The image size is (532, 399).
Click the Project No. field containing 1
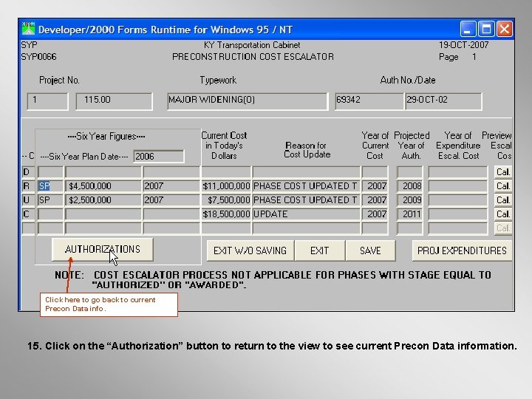pos(47,101)
